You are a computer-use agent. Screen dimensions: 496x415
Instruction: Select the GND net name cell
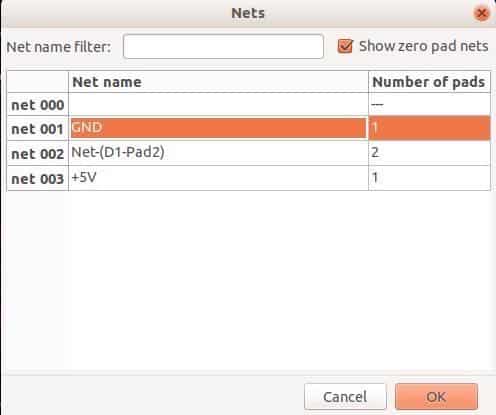[x=218, y=128]
